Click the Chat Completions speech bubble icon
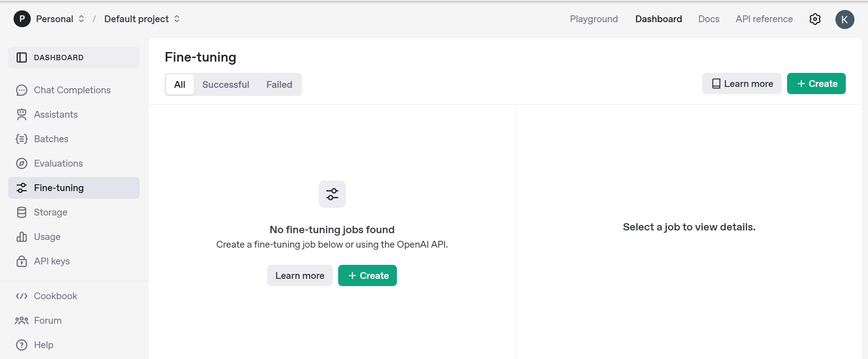This screenshot has height=359, width=868. click(x=21, y=90)
